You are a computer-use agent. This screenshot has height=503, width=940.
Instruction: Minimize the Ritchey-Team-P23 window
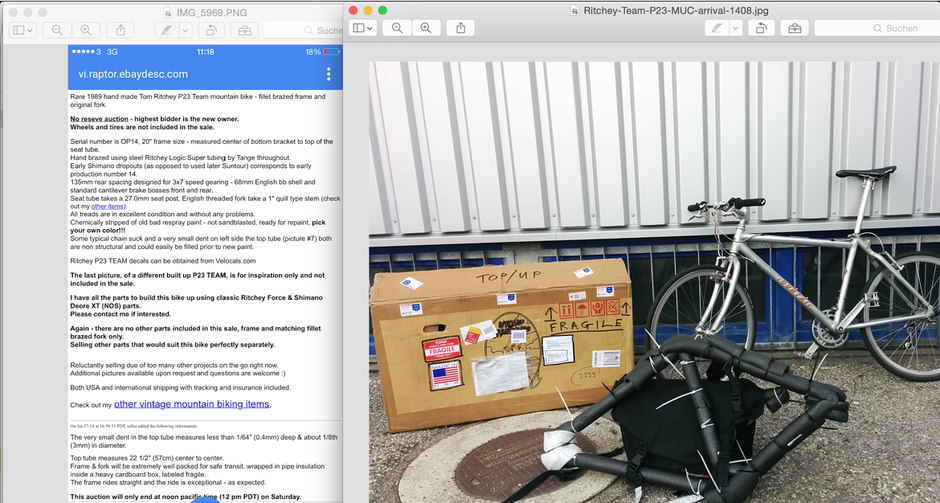(x=367, y=11)
